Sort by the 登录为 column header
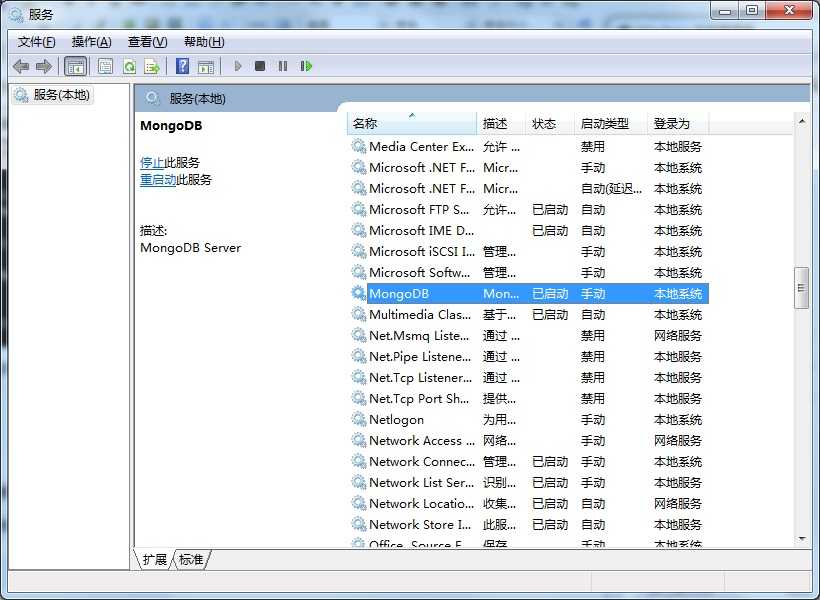 [678, 123]
